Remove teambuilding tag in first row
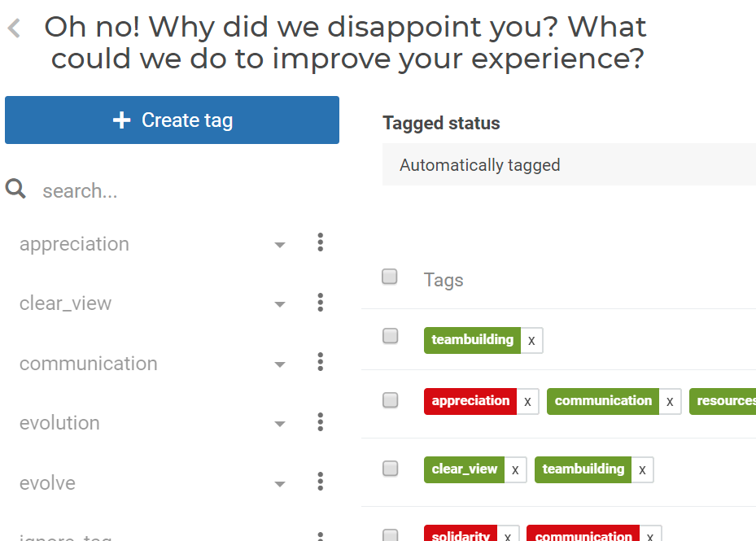756x541 pixels. [531, 340]
